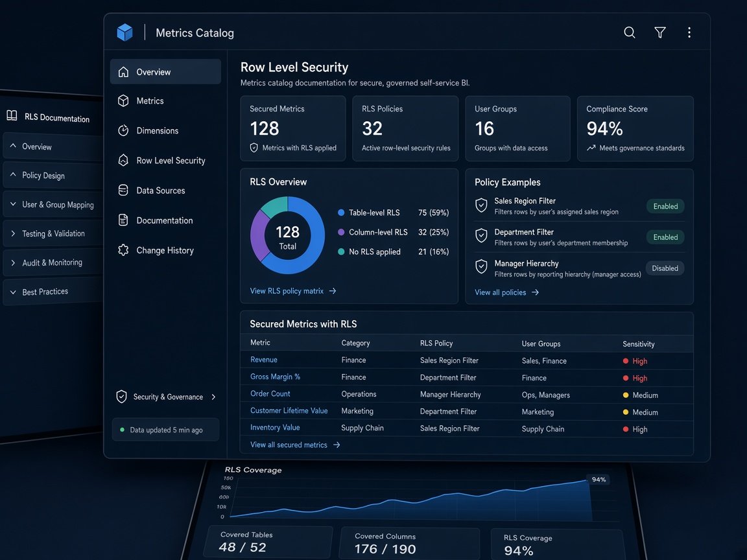Click the database icon beside Data Sources
This screenshot has height=560, width=747.
pos(123,191)
